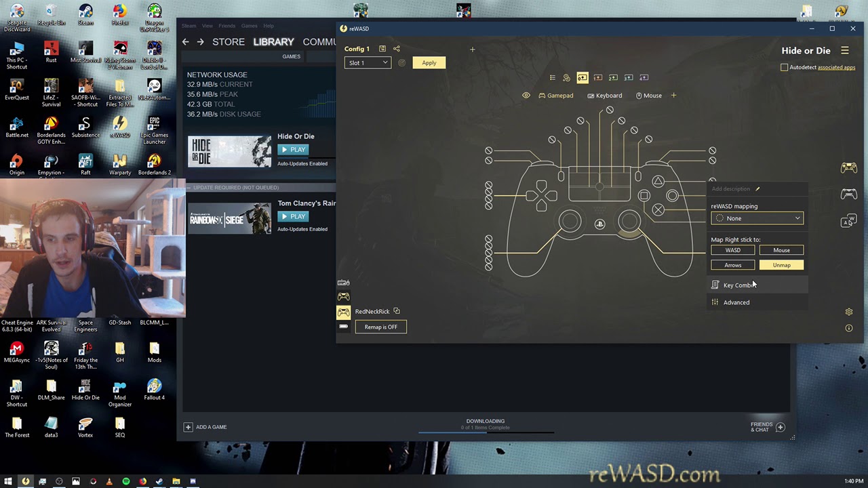
Task: Open the associated apps link
Action: point(836,67)
